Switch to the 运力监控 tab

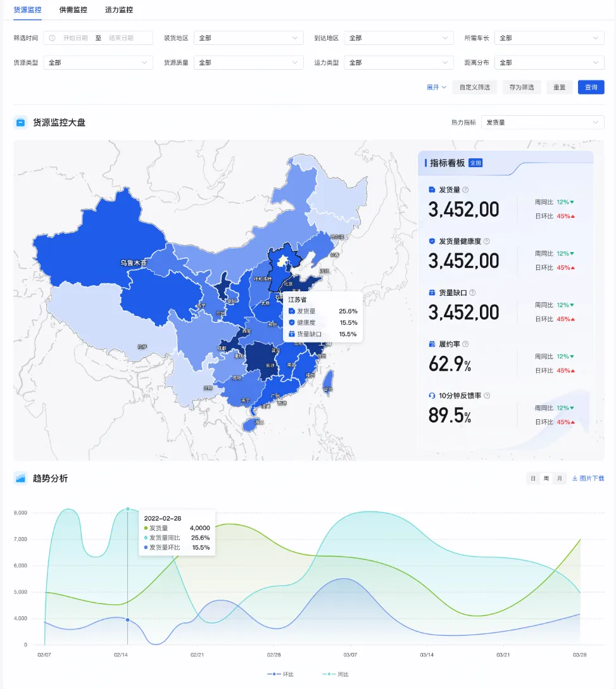tap(119, 9)
